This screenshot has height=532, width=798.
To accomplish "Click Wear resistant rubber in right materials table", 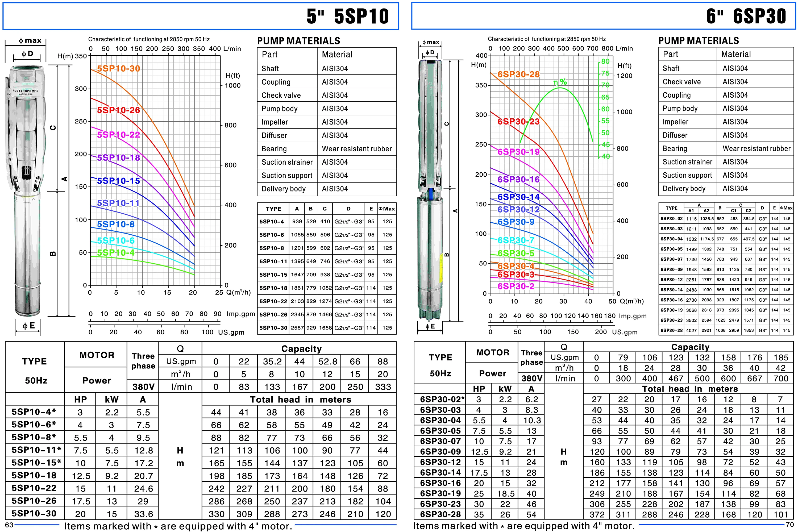I will coord(756,149).
